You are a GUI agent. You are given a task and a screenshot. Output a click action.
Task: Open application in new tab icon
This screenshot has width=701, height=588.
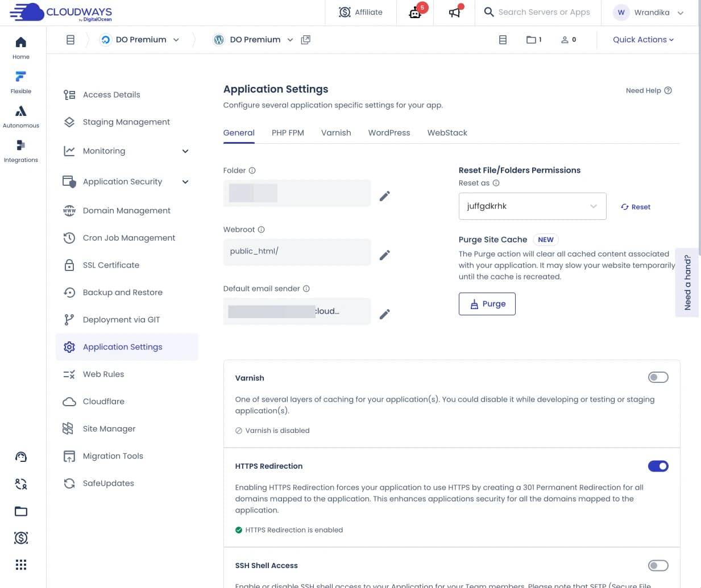point(306,40)
